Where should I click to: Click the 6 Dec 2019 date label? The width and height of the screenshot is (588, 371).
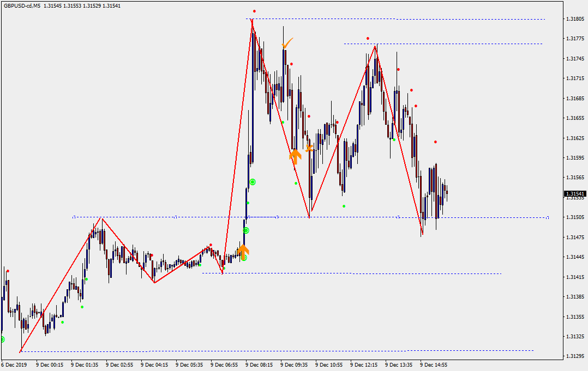pos(14,365)
